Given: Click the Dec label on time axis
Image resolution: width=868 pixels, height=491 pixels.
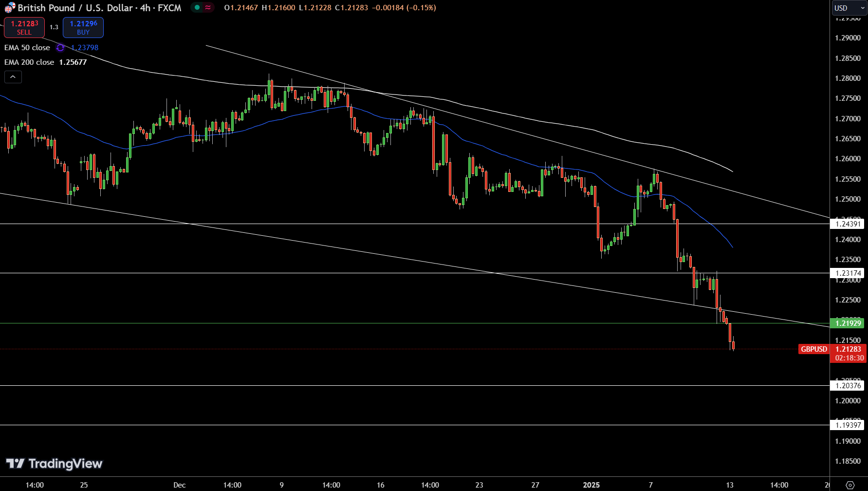Looking at the screenshot, I should point(180,485).
